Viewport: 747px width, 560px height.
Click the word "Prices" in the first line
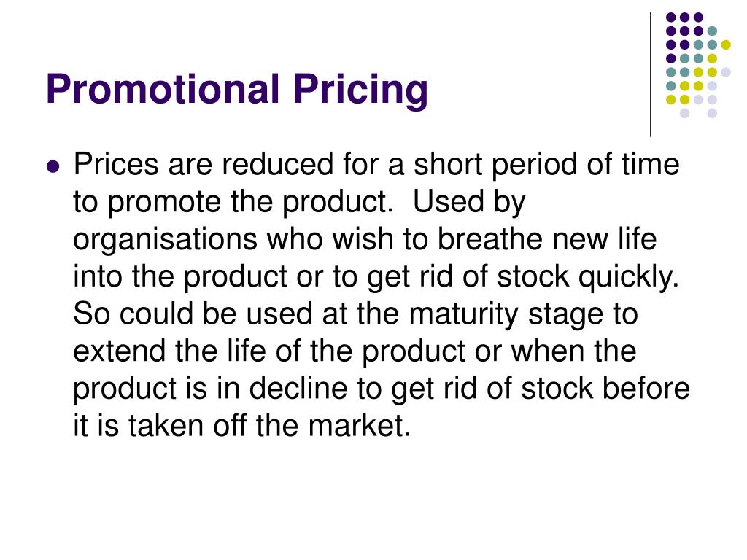116,164
